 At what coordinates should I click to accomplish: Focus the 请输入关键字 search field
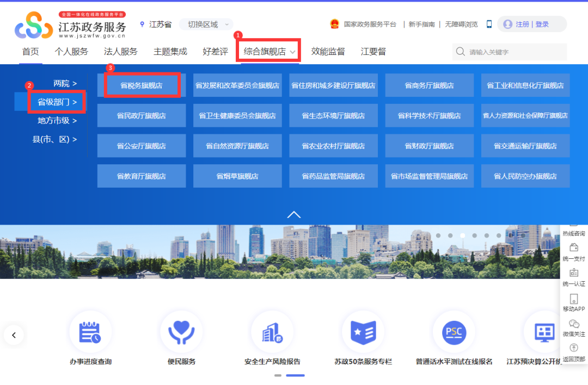pos(510,52)
